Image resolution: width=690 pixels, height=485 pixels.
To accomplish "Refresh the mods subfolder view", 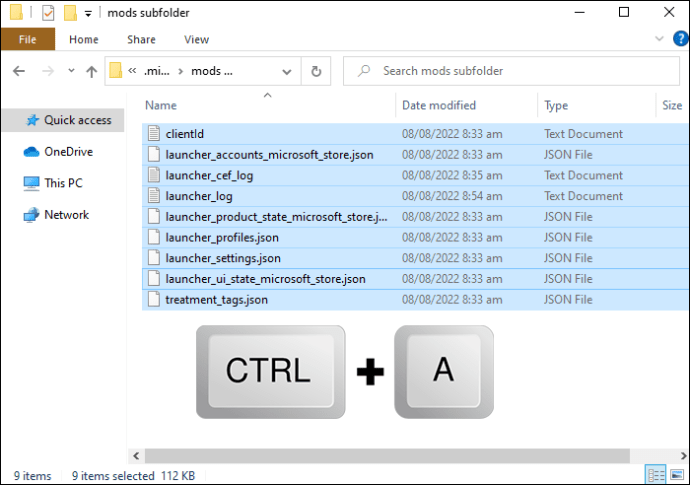I will 316,71.
